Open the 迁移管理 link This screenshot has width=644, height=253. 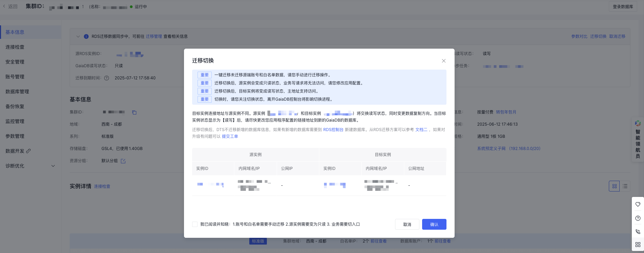(154, 36)
